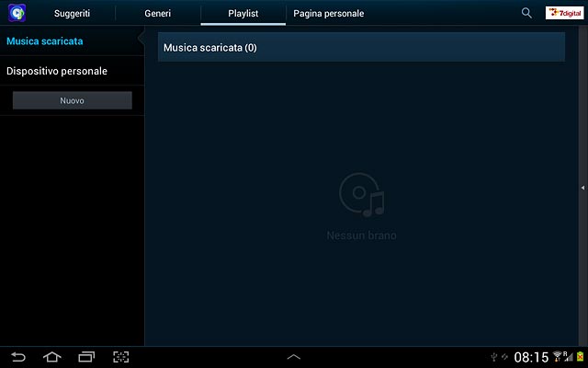Open the 7digital logo
588x368 pixels.
[x=564, y=13]
